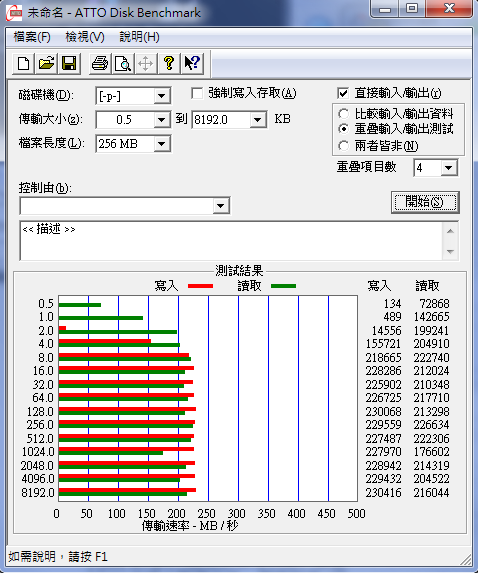
Task: Click the green 讀取 legend swatch
Action: (283, 286)
